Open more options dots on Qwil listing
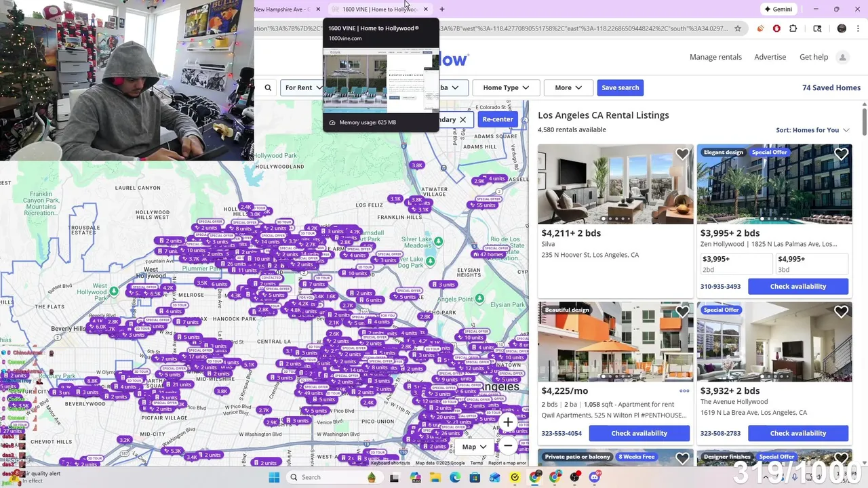The width and height of the screenshot is (868, 488). 684,391
